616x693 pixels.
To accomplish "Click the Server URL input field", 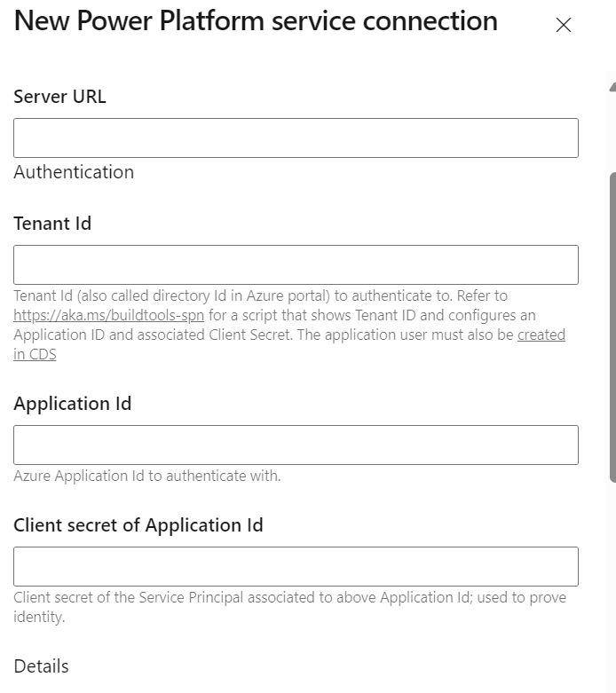I will 296,138.
